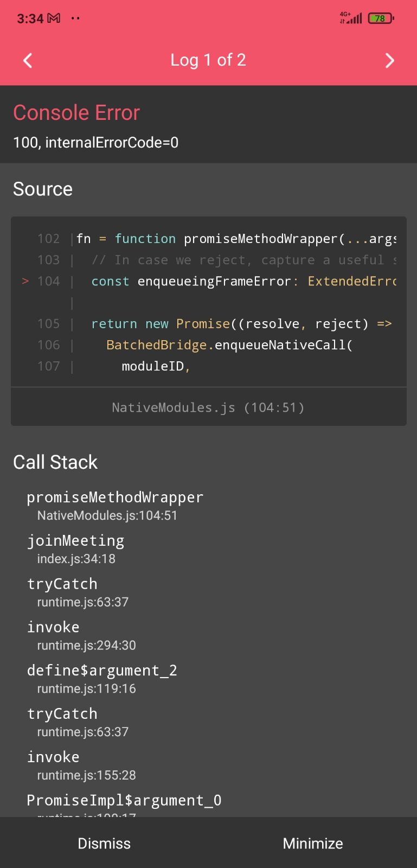Screen dimensions: 417x868
Task: Minimize the error overlay
Action: point(312,843)
